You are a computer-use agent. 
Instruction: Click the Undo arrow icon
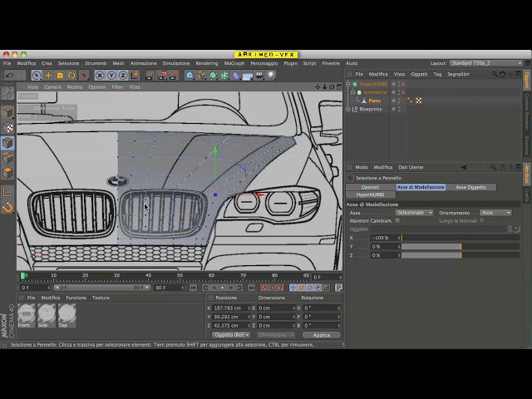click(x=9, y=76)
